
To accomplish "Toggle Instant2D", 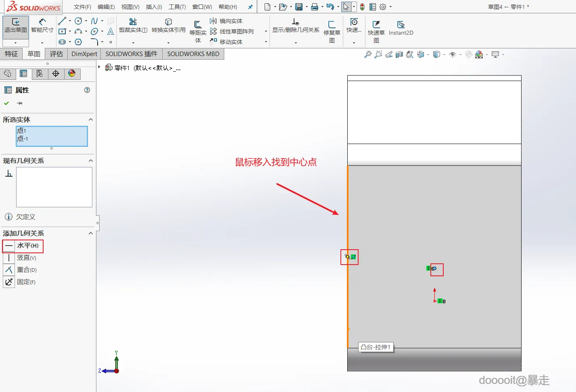I will point(401,28).
